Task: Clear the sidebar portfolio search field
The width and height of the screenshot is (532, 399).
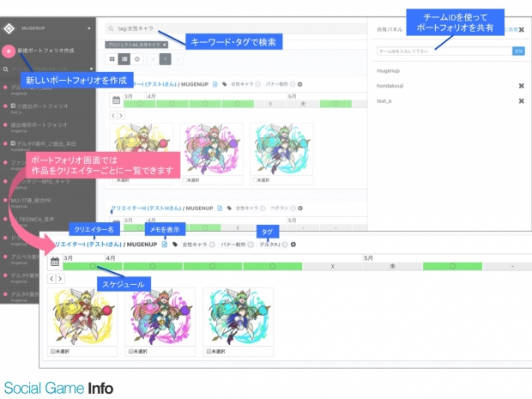Action: (x=91, y=69)
